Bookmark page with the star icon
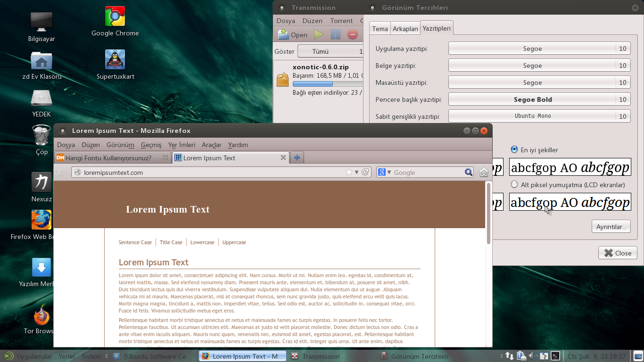Image resolution: width=644 pixels, height=362 pixels. point(349,172)
